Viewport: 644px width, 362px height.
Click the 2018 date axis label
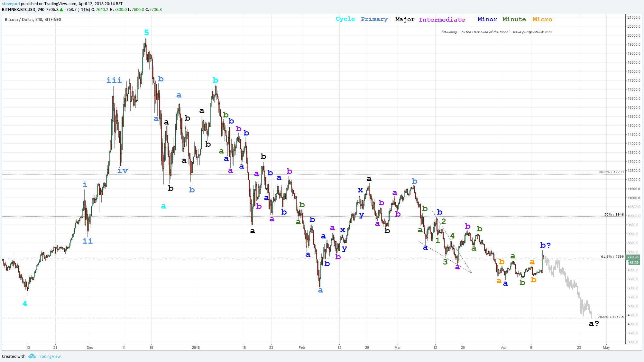[196, 348]
